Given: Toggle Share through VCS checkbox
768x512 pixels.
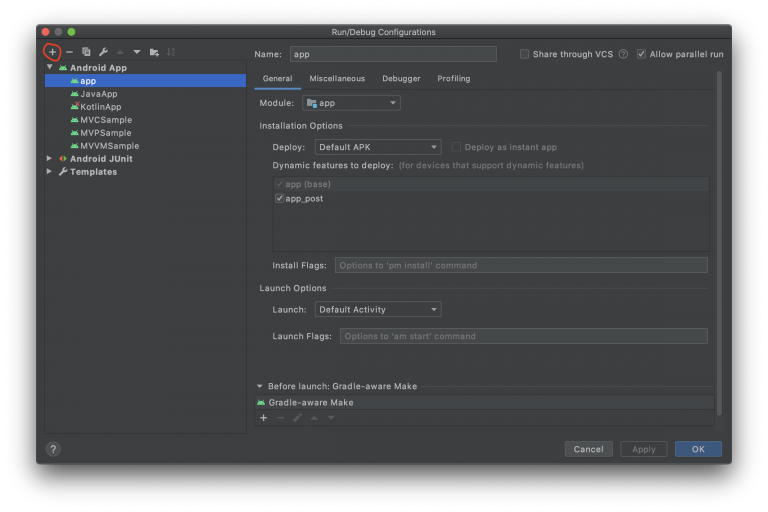Looking at the screenshot, I should tap(525, 54).
